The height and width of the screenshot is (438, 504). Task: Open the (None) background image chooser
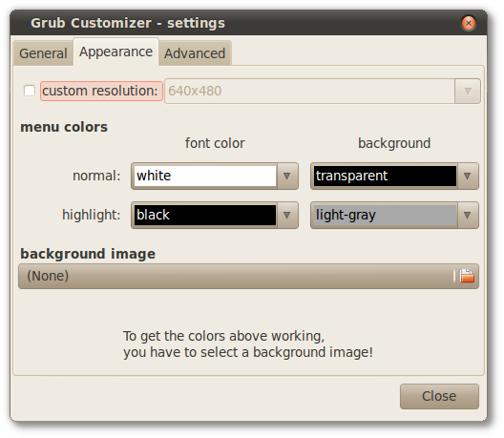(x=248, y=276)
